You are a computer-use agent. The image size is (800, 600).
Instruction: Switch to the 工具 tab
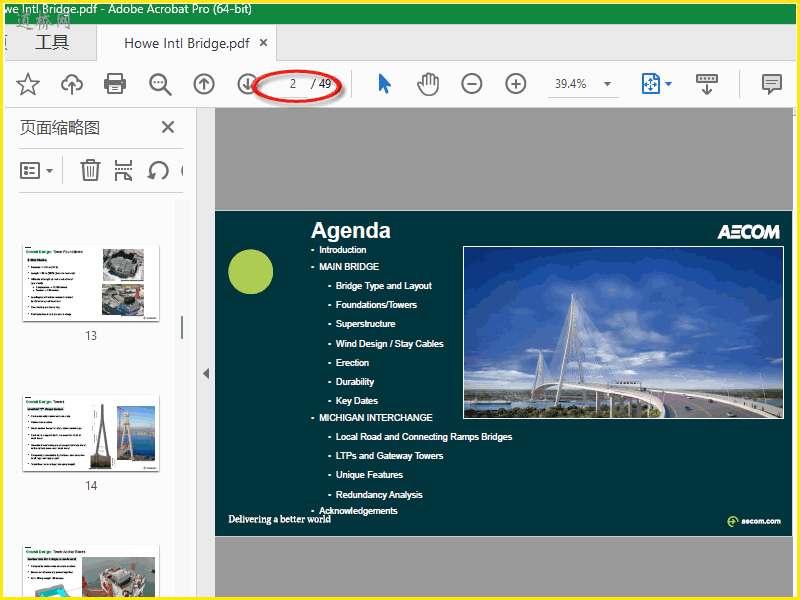point(52,43)
